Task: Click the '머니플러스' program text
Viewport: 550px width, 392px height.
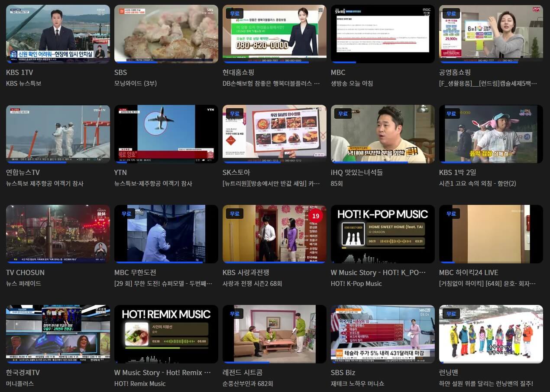Action: click(x=20, y=383)
